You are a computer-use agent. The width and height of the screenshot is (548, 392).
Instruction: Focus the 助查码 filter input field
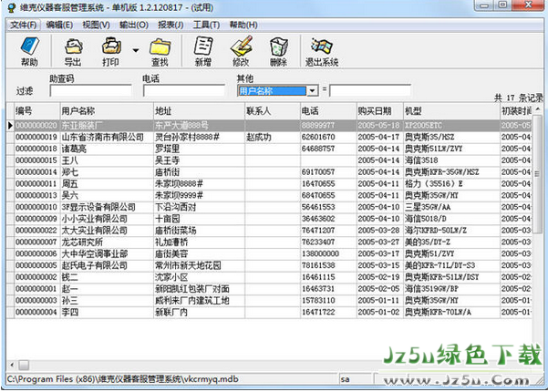pos(91,91)
